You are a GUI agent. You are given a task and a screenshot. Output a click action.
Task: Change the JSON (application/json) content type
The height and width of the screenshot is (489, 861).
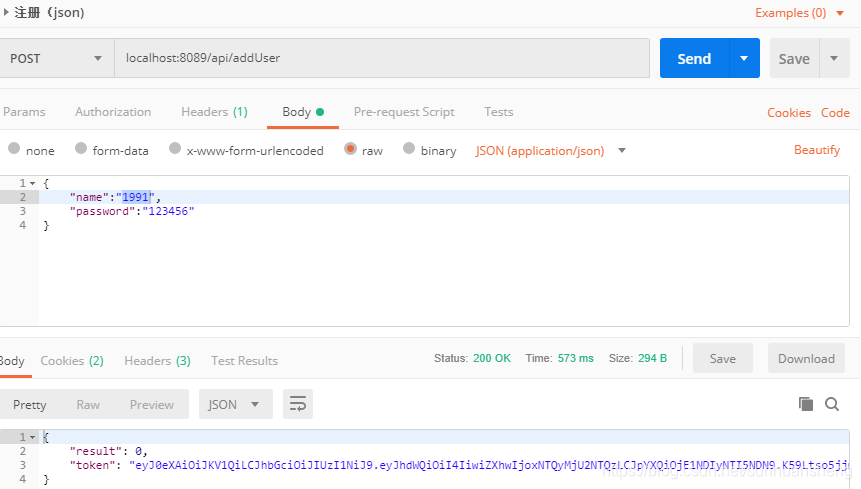click(551, 150)
